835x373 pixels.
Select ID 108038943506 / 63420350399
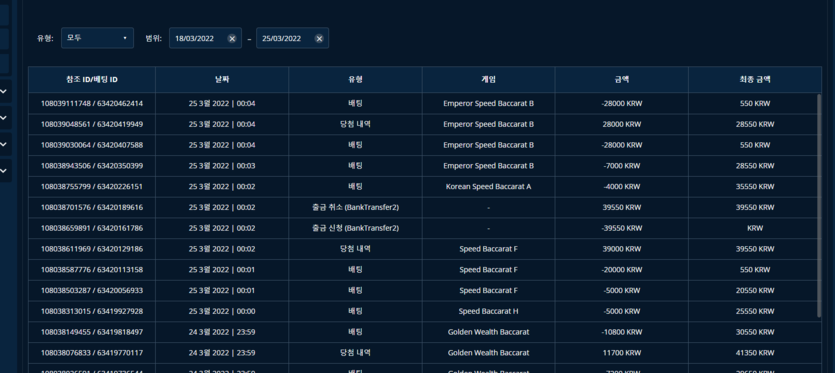[92, 166]
